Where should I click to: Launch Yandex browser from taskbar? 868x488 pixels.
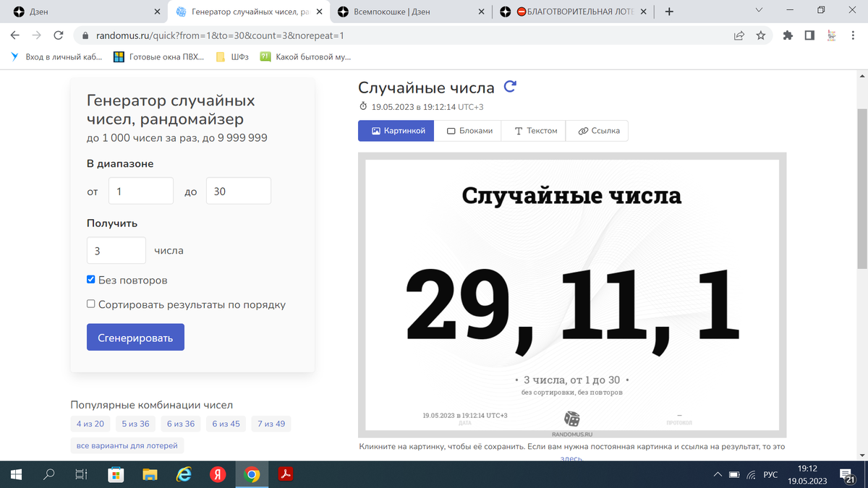[x=218, y=474]
